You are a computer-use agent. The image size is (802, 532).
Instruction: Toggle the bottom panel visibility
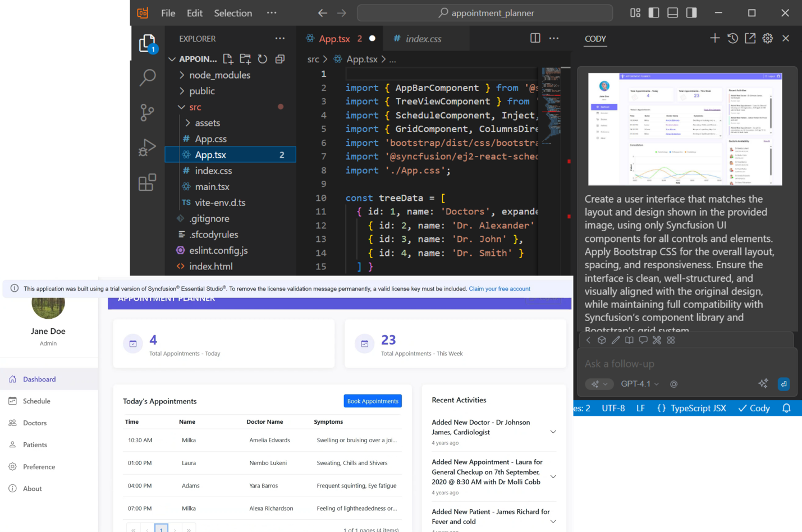coord(672,13)
